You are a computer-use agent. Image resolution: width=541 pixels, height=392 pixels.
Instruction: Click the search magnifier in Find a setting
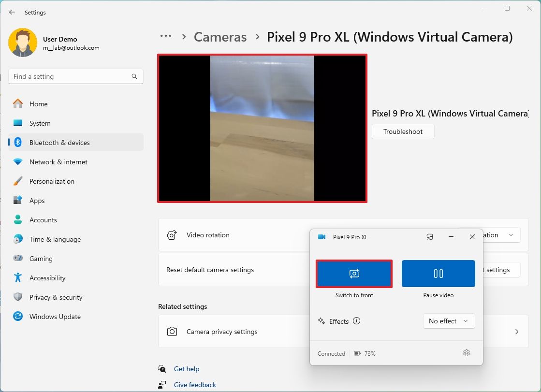click(x=134, y=76)
